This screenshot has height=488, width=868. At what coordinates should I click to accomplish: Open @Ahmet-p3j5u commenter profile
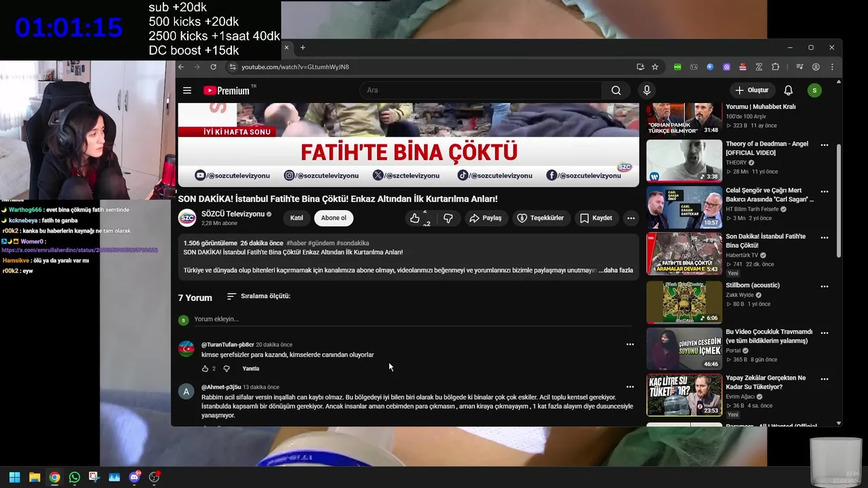tap(221, 387)
